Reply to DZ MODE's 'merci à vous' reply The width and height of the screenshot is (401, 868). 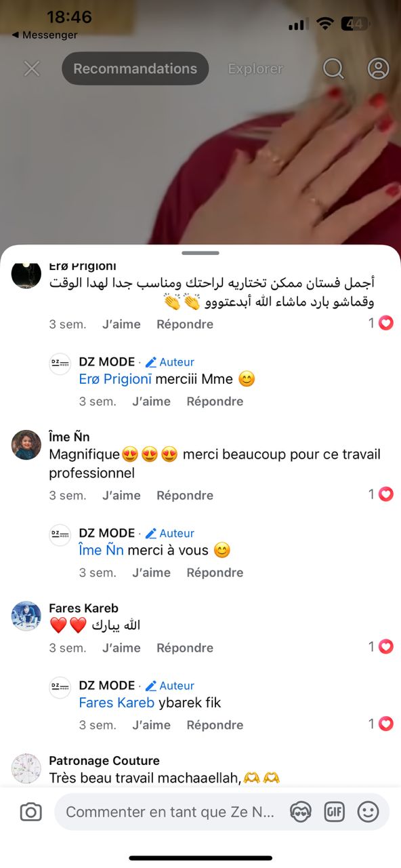215,572
